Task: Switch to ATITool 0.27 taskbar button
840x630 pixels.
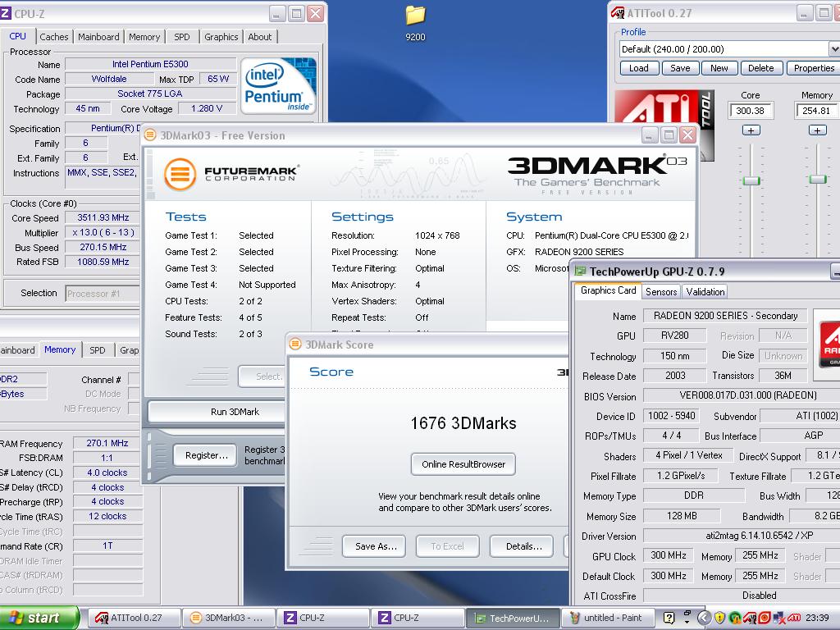Action: tap(134, 618)
